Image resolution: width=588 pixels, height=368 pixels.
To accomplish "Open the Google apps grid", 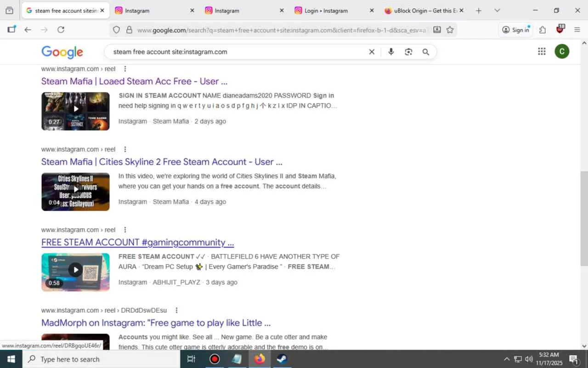I will click(542, 52).
